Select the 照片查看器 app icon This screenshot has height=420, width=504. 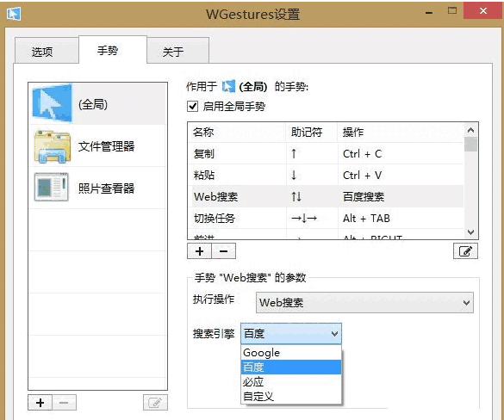pos(52,187)
